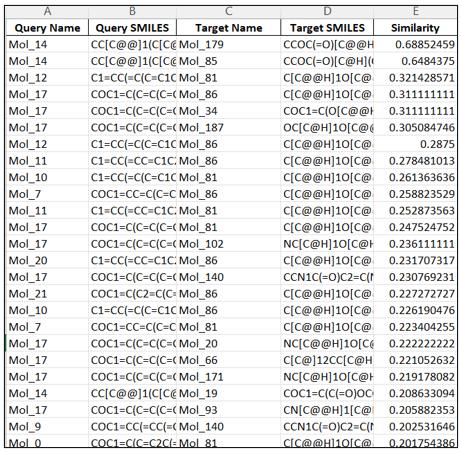Select column B header
Image resolution: width=461 pixels, height=452 pixels.
pos(132,12)
